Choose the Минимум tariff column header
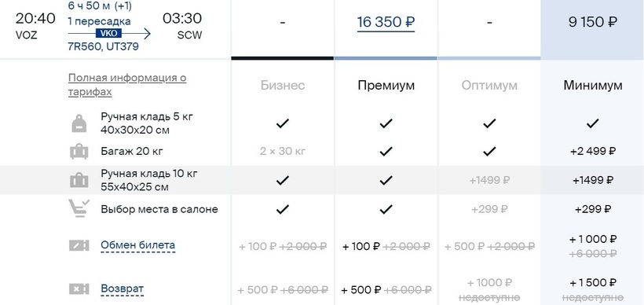644x305 pixels. [x=593, y=86]
